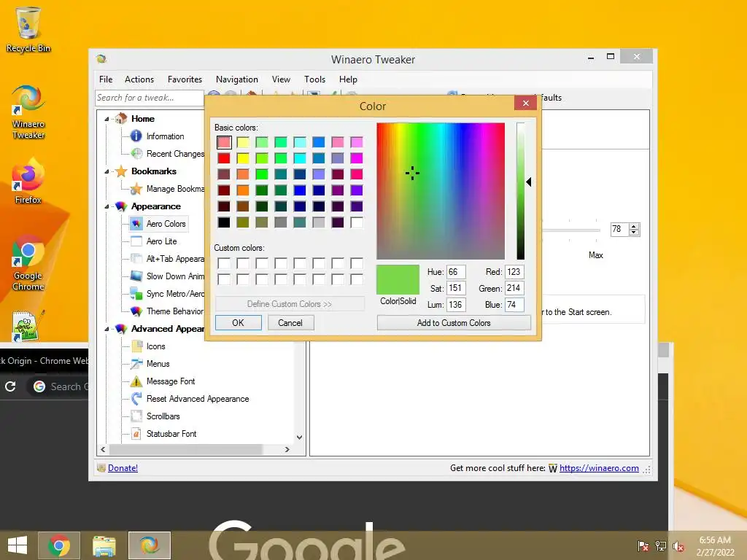Image resolution: width=747 pixels, height=560 pixels.
Task: Click the Message Font warning icon
Action: coord(136,381)
